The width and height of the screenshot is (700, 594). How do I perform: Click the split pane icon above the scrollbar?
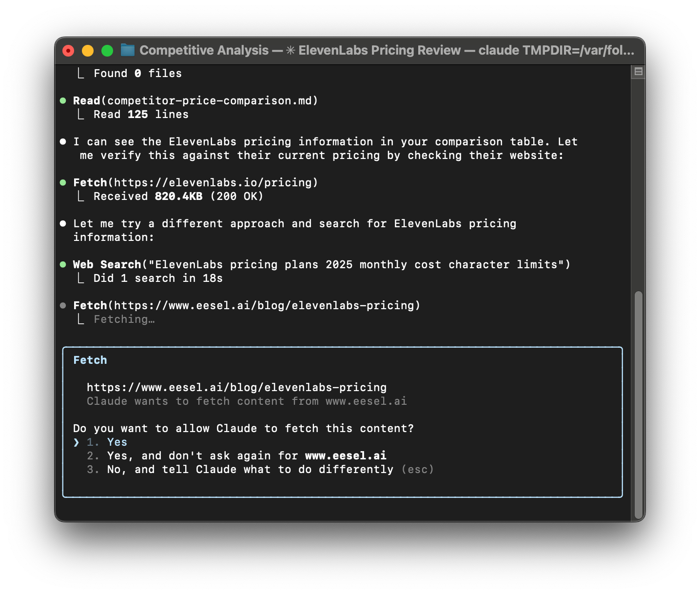638,71
